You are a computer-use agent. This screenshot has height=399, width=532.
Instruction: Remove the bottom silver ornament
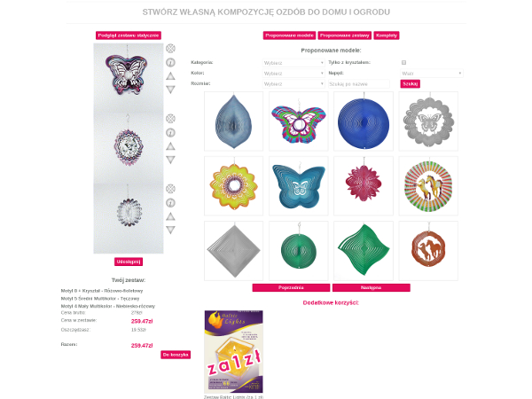point(170,189)
